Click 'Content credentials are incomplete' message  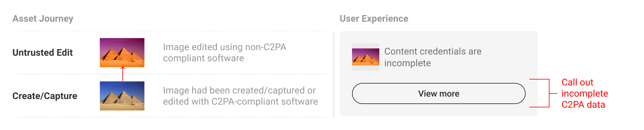coord(433,57)
